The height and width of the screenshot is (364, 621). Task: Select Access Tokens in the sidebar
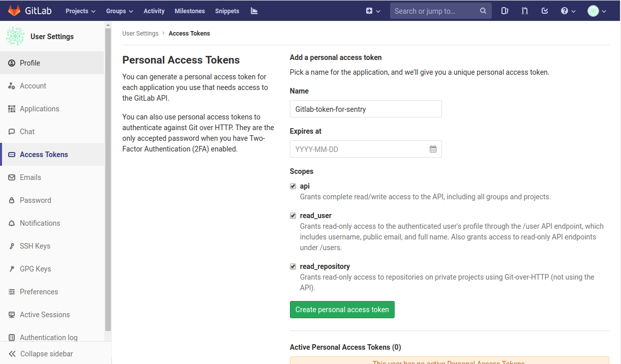(52, 155)
